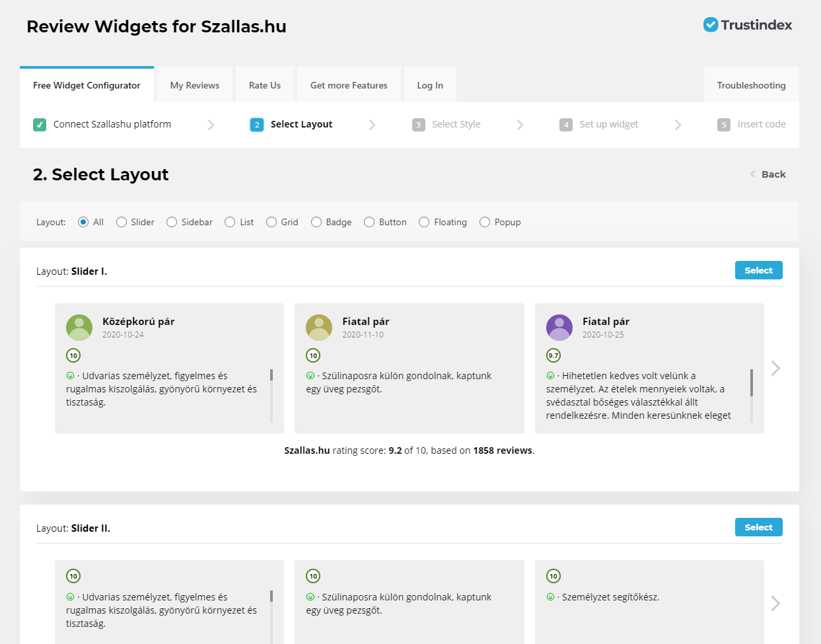
Task: Select the Slider layout radio button
Action: click(122, 222)
